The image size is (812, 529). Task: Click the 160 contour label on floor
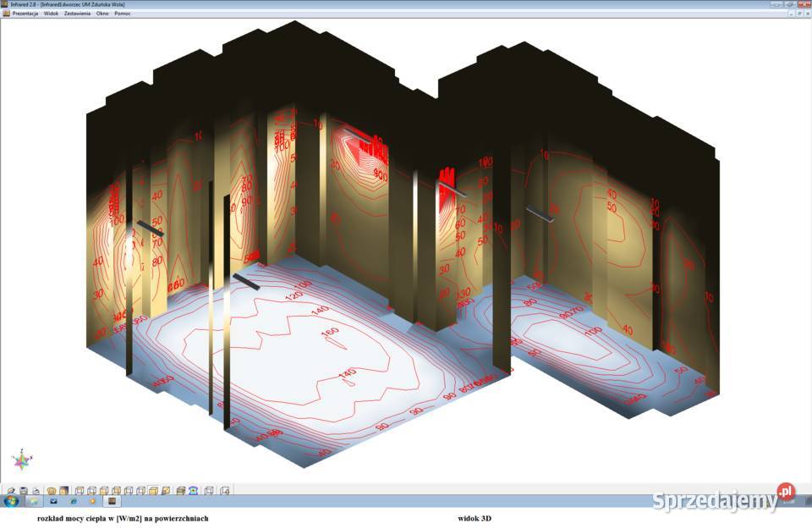(330, 331)
